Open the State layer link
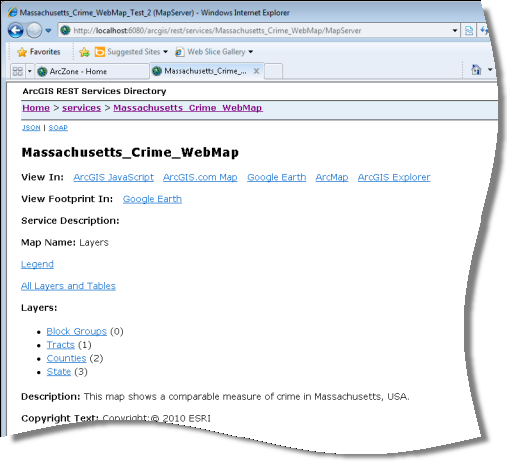507x462 pixels. (59, 372)
